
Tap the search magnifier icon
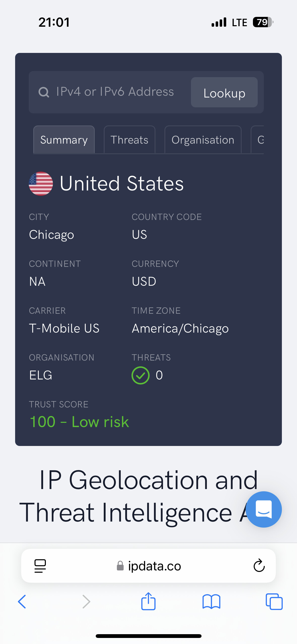click(44, 92)
